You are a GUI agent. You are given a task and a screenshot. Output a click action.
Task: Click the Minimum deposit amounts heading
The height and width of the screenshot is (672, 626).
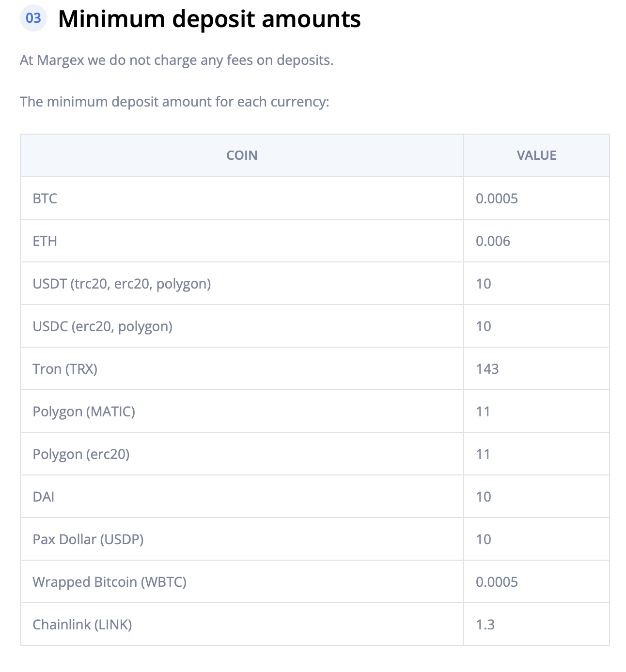coord(209,19)
